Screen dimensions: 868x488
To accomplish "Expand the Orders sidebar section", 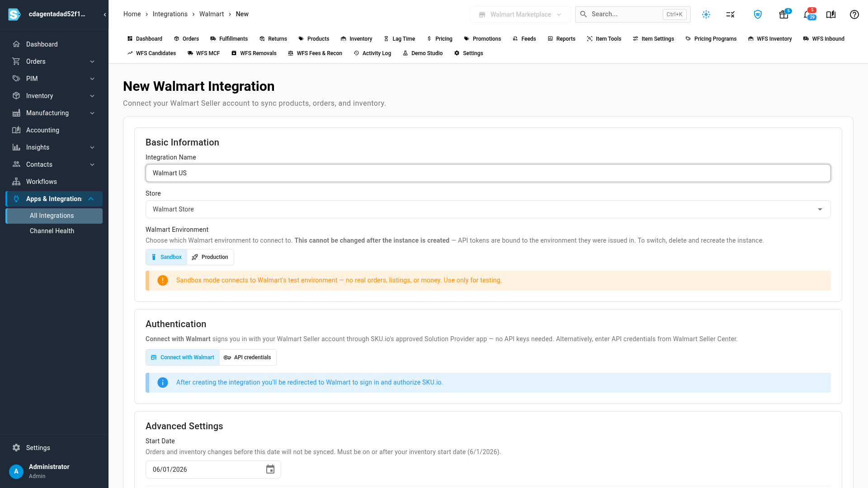I will pyautogui.click(x=54, y=61).
